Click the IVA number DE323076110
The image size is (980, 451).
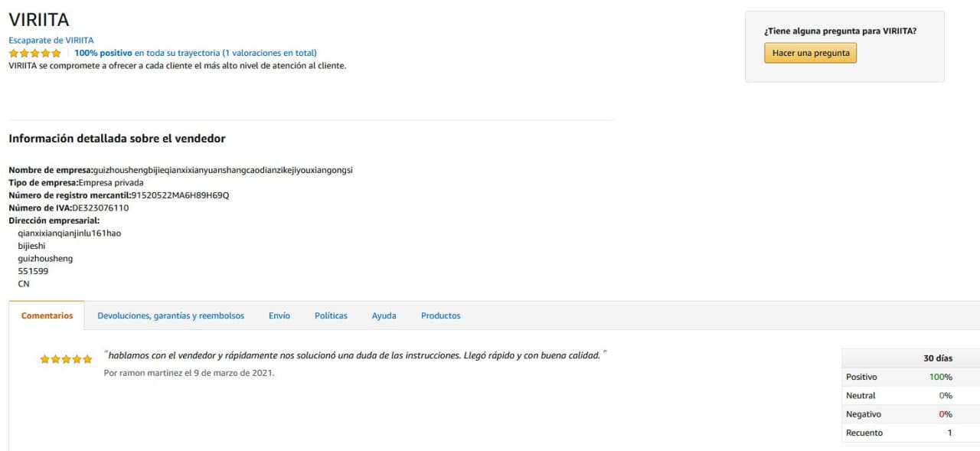(x=100, y=208)
